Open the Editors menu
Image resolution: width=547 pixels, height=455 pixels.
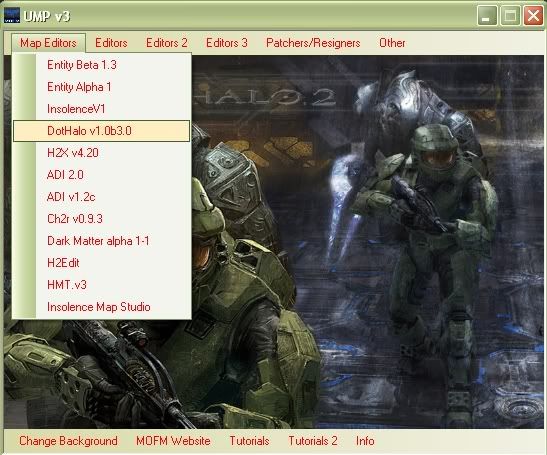[111, 43]
